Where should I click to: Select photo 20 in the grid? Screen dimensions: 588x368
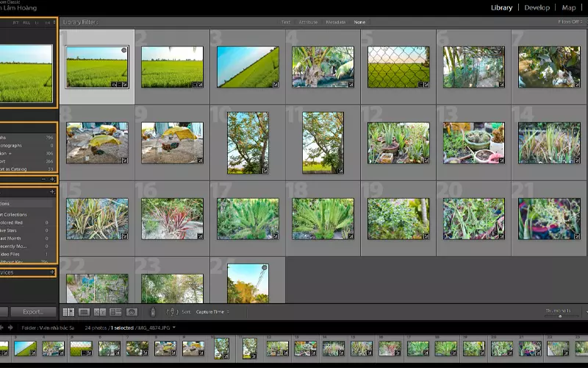[x=473, y=219]
